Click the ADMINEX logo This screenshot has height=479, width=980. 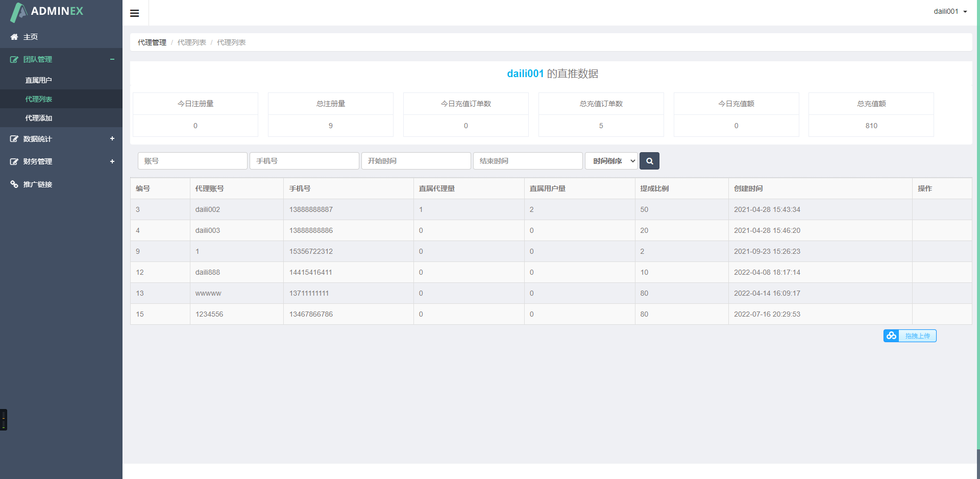pos(47,11)
